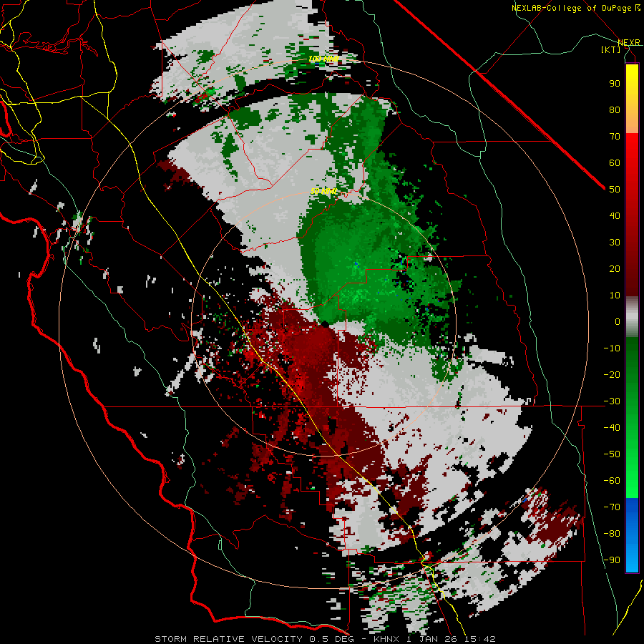Click the 100 NM range ring label

coord(323,59)
